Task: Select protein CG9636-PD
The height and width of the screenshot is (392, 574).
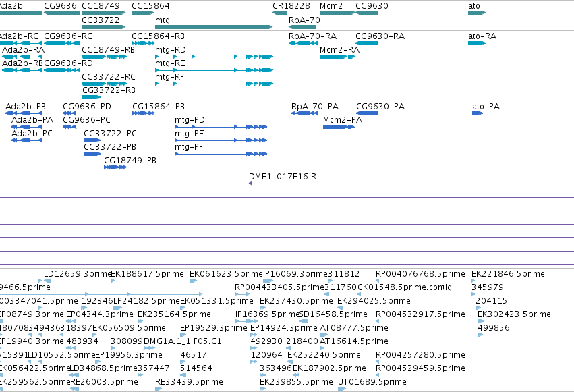Action: click(x=69, y=113)
